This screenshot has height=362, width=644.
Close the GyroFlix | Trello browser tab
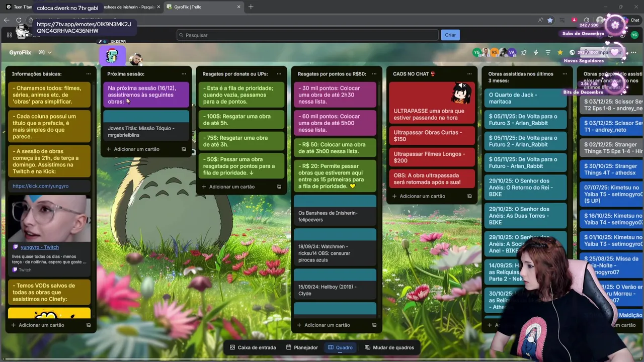click(x=239, y=7)
